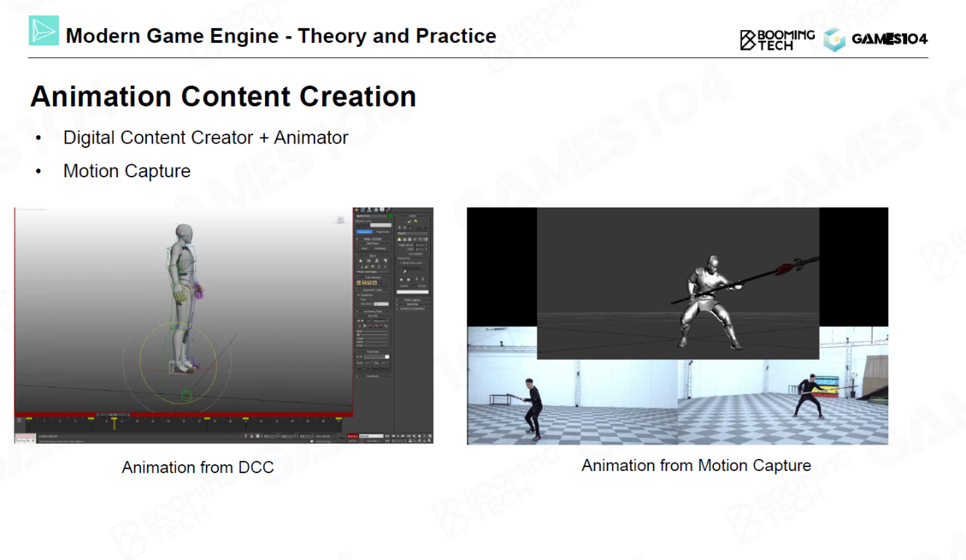The height and width of the screenshot is (560, 966).
Task: Click the Utilities hammer icon in the command panel
Action: point(390,210)
